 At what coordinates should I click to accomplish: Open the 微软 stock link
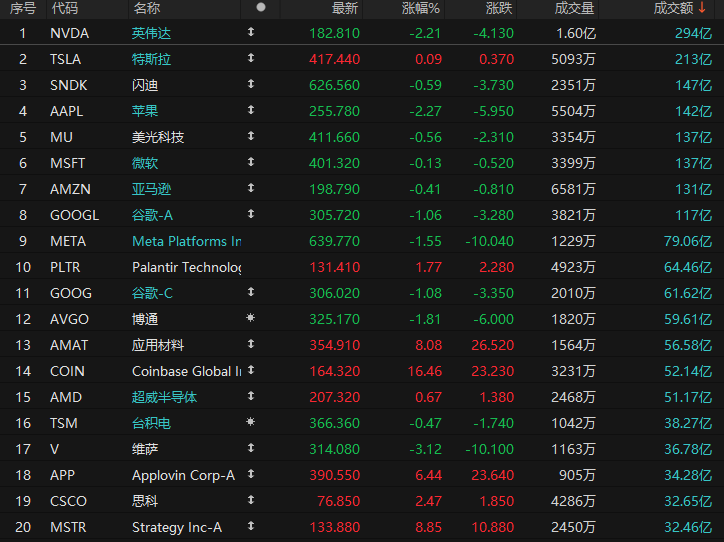(145, 163)
